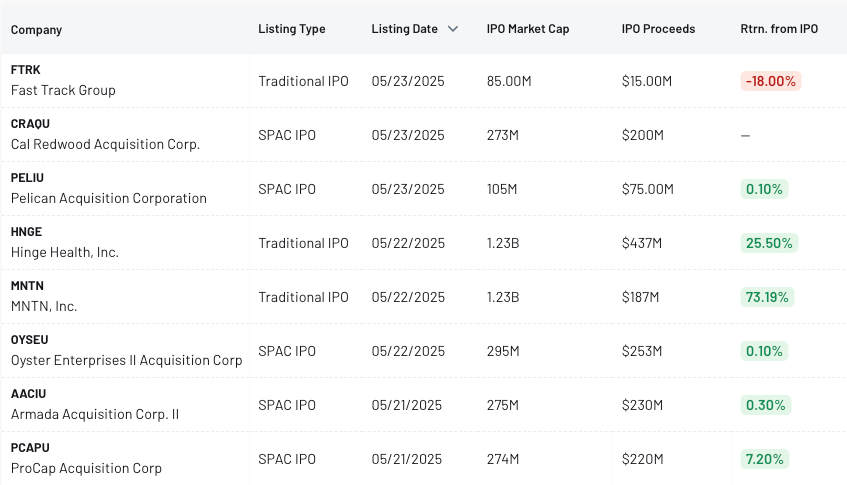Open Fast Track Group company name
The height and width of the screenshot is (485, 847).
tap(63, 90)
